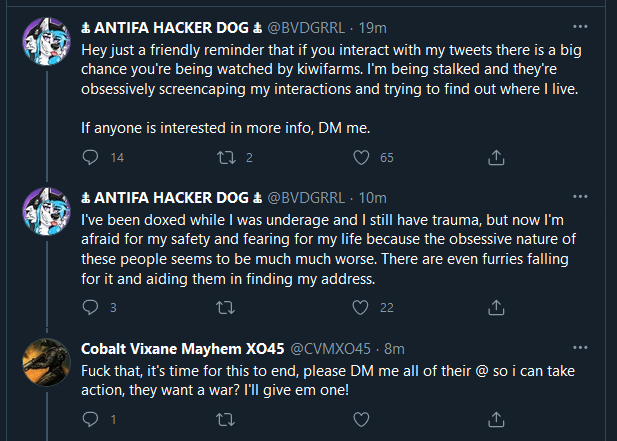The image size is (617, 441).
Task: Open more options for the 10m tweet
Action: [x=580, y=196]
